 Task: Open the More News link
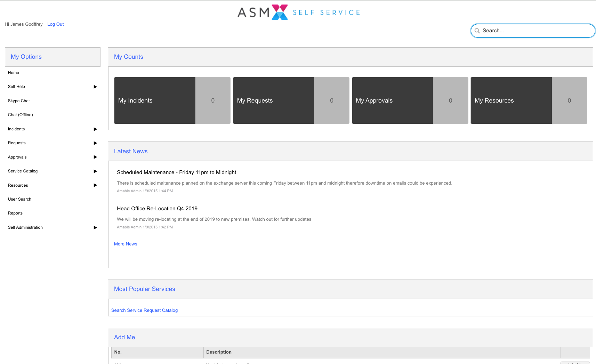(x=126, y=244)
